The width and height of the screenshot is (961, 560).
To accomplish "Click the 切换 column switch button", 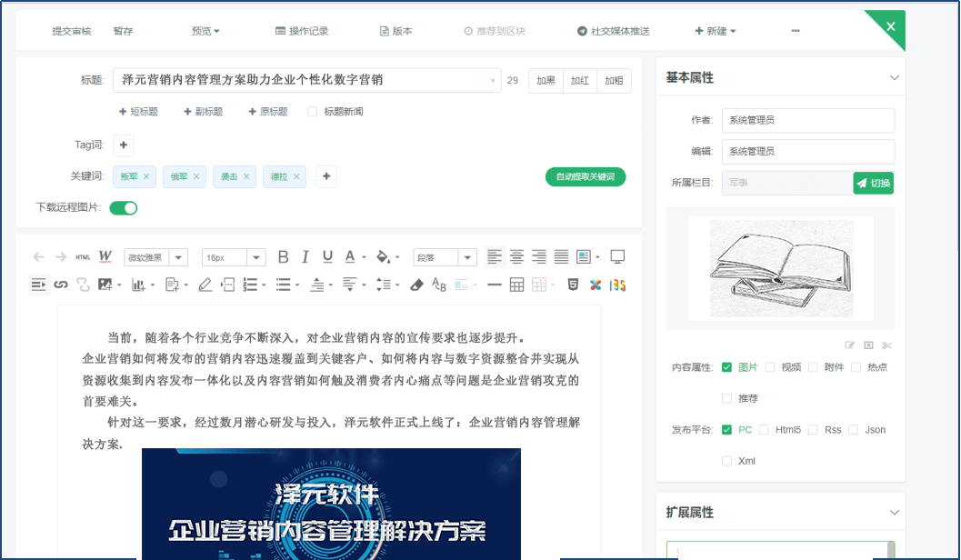I will click(873, 183).
